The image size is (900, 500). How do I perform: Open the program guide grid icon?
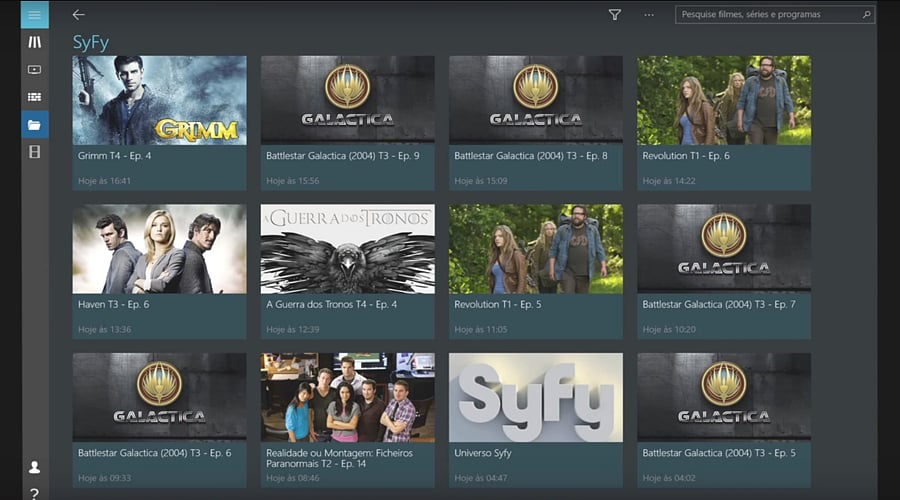34,97
